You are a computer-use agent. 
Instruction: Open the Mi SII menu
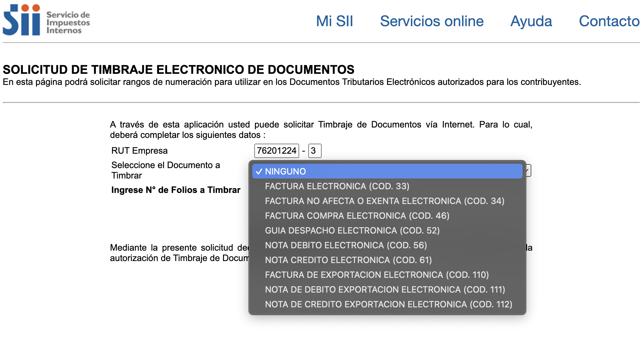(x=334, y=21)
